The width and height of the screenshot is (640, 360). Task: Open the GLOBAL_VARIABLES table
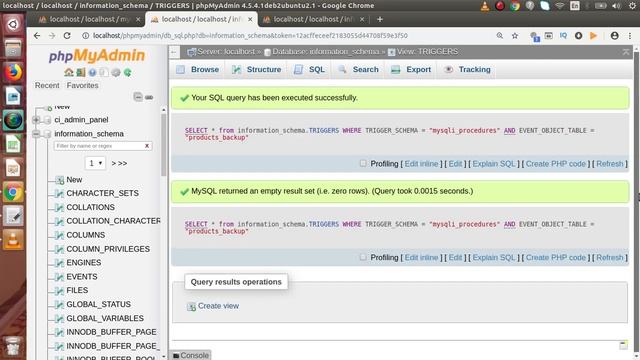(105, 318)
